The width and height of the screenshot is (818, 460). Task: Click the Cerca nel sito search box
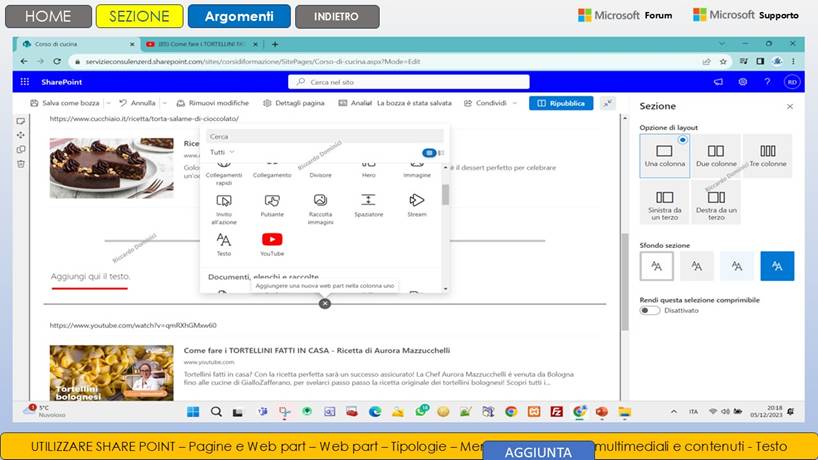(x=408, y=82)
